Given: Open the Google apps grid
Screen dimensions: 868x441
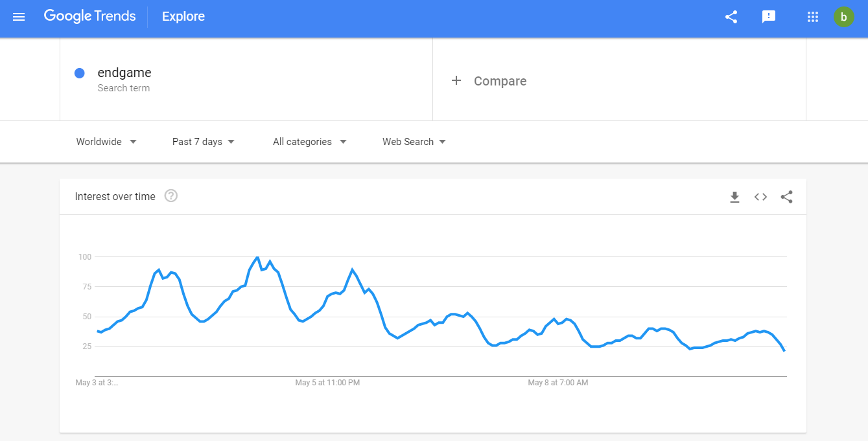Looking at the screenshot, I should pyautogui.click(x=813, y=17).
